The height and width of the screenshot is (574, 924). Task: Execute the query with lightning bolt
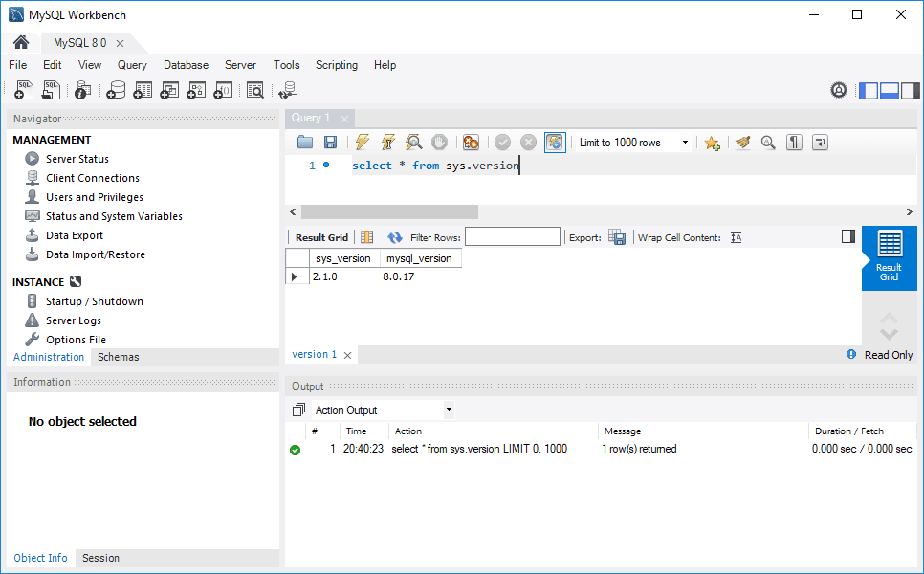point(363,142)
